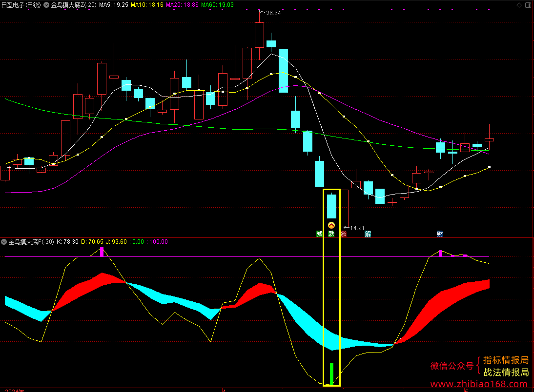Open the main chart indicator dropdown arrow
This screenshot has height=392, width=534.
coord(46,5)
